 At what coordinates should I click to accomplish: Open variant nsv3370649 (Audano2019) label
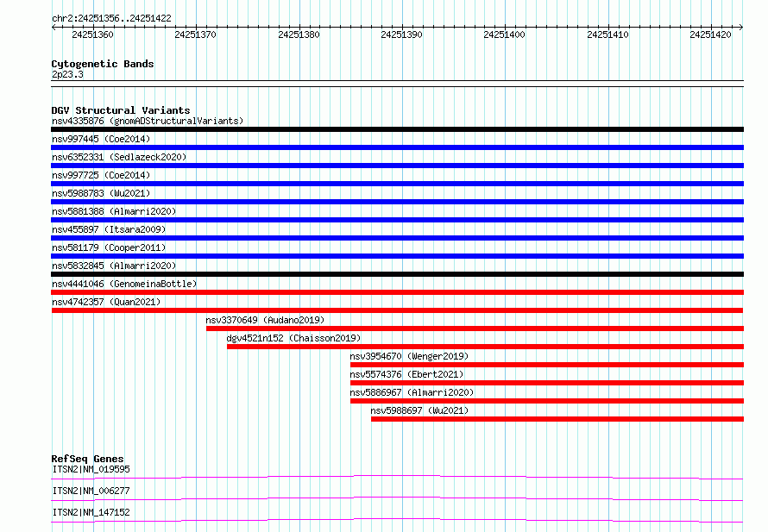point(265,320)
